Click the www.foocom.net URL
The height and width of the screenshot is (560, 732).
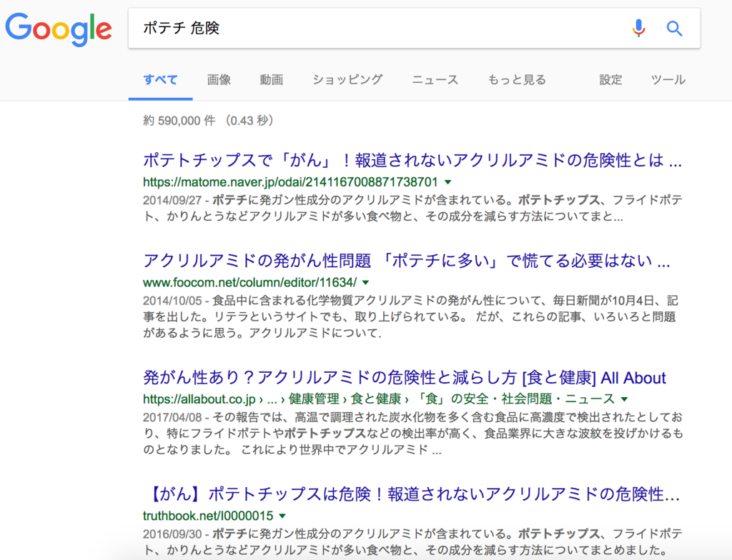tap(249, 282)
